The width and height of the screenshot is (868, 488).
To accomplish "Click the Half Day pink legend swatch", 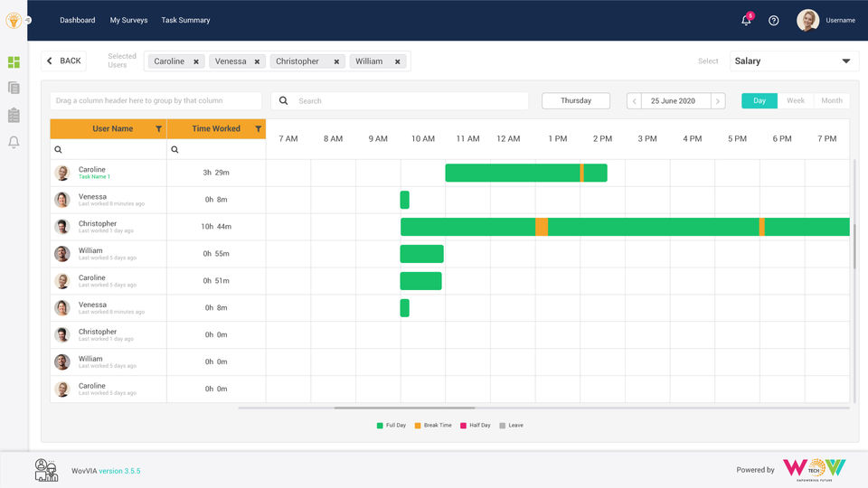I will coord(463,426).
